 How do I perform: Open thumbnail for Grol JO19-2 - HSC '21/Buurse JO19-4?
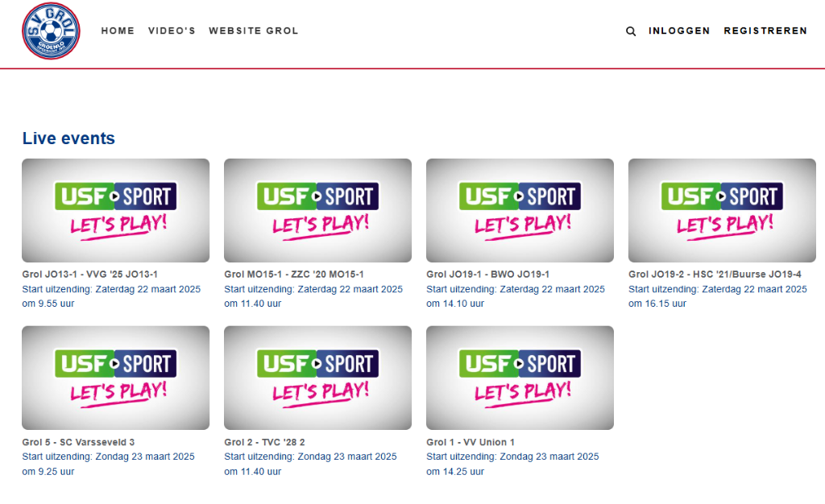(722, 210)
